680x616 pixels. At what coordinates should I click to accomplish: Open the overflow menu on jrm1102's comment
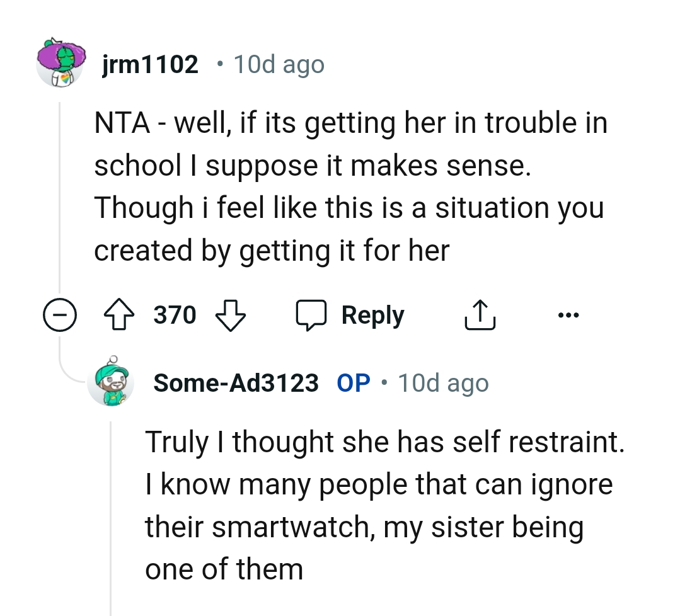[x=568, y=315]
